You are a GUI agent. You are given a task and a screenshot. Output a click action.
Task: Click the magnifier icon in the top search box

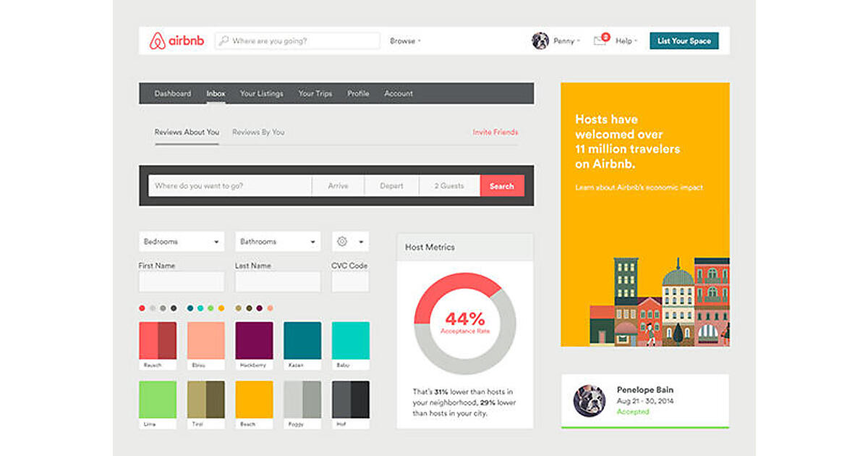pyautogui.click(x=224, y=41)
